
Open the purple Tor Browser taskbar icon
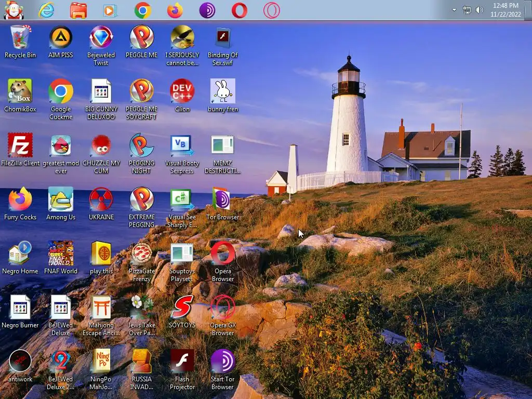click(x=207, y=10)
